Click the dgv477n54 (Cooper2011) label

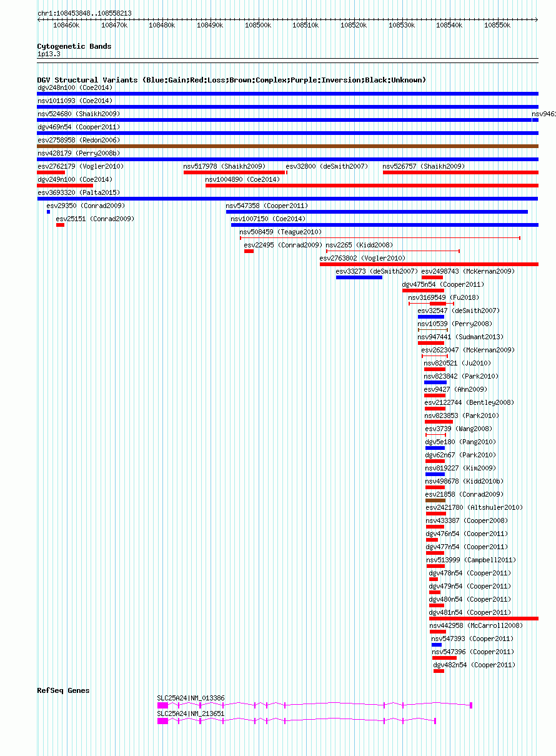pos(467,547)
